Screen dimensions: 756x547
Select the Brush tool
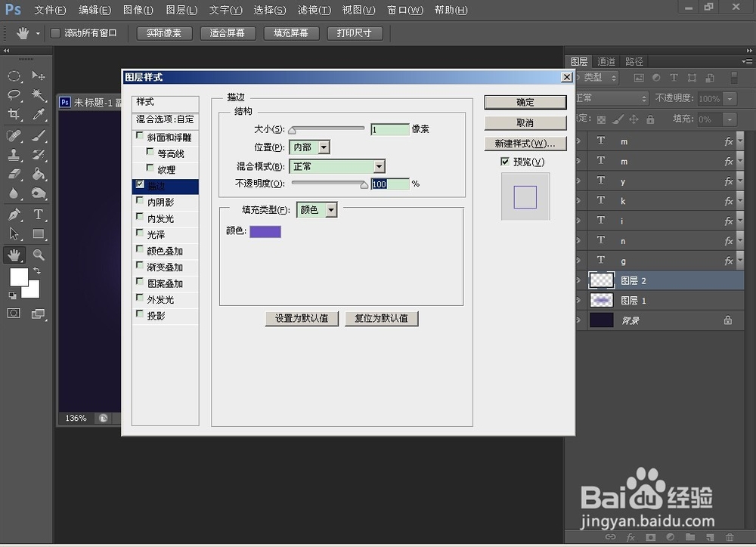click(x=39, y=136)
